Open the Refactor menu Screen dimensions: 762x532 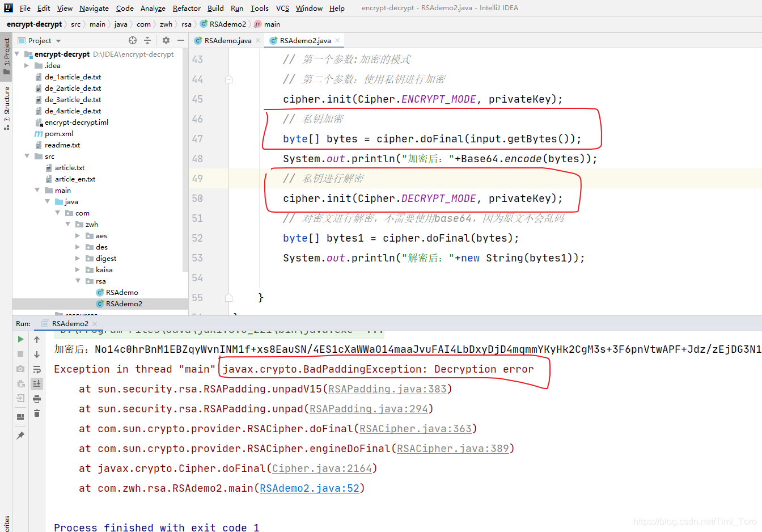pyautogui.click(x=187, y=8)
